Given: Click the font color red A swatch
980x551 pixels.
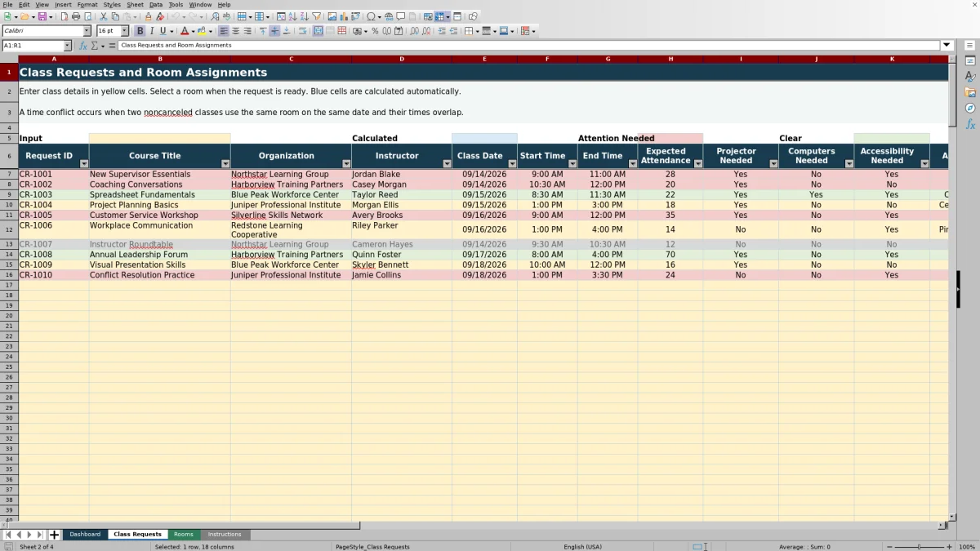Looking at the screenshot, I should pos(185,31).
